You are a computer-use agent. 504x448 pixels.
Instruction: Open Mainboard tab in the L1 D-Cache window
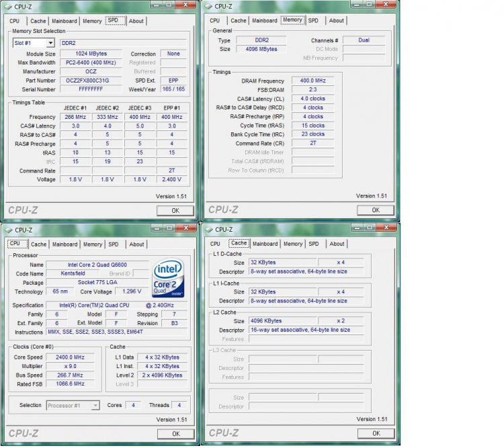click(x=265, y=244)
